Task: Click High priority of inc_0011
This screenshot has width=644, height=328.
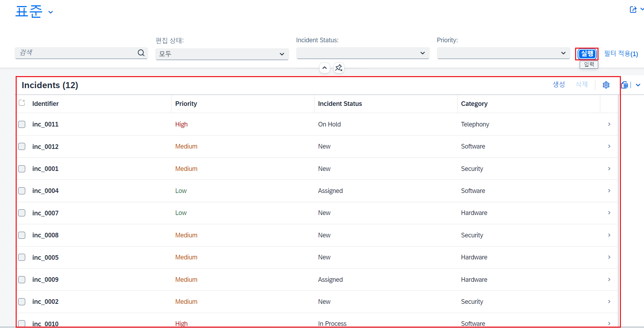Action: click(181, 124)
